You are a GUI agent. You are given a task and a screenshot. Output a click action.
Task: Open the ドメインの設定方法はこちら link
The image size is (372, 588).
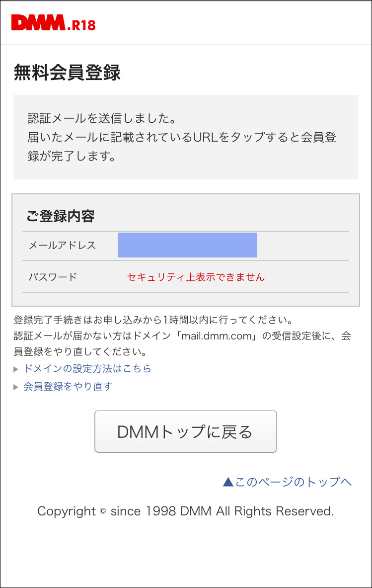click(87, 369)
